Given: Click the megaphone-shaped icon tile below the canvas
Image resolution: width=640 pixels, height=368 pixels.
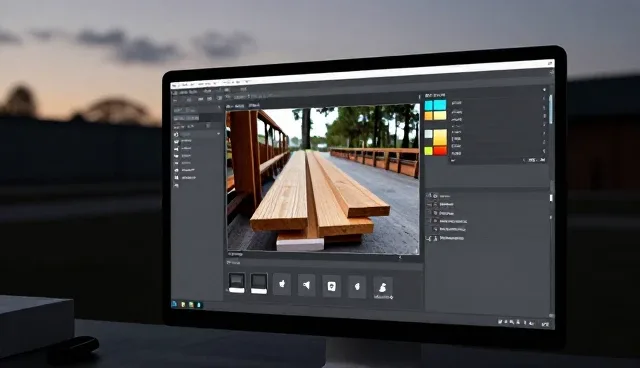Looking at the screenshot, I should [x=307, y=285].
